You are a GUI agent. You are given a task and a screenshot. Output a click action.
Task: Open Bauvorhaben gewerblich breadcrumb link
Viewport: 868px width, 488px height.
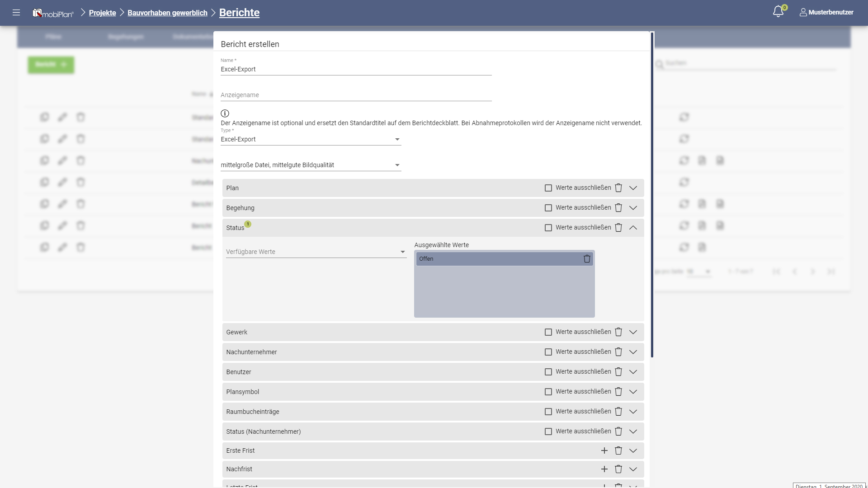click(x=167, y=13)
